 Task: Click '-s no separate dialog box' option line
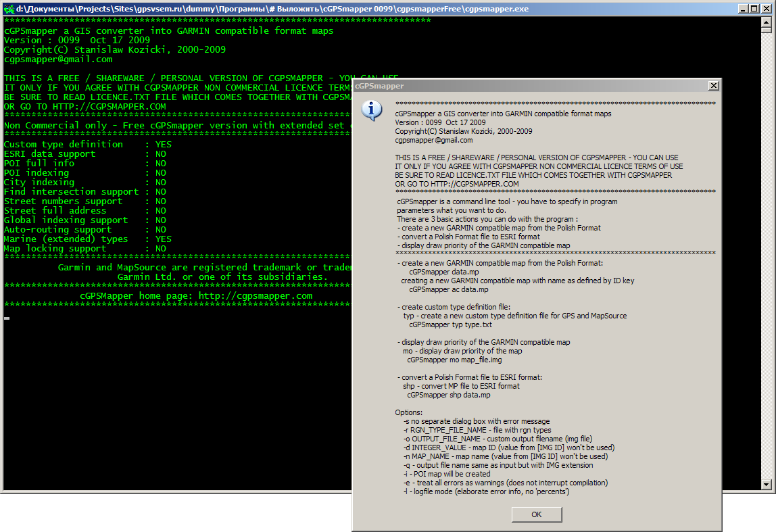(477, 421)
